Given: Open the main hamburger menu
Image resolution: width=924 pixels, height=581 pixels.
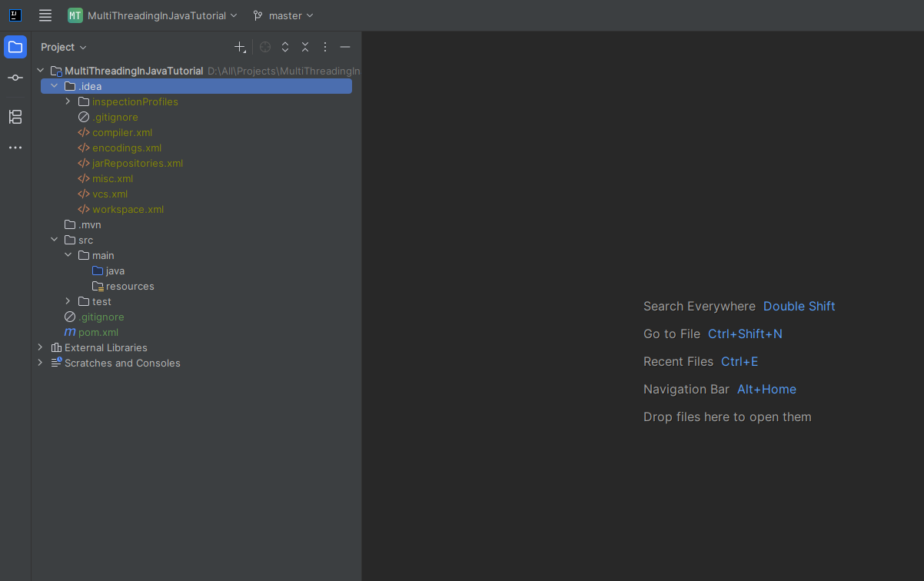Looking at the screenshot, I should click(45, 15).
